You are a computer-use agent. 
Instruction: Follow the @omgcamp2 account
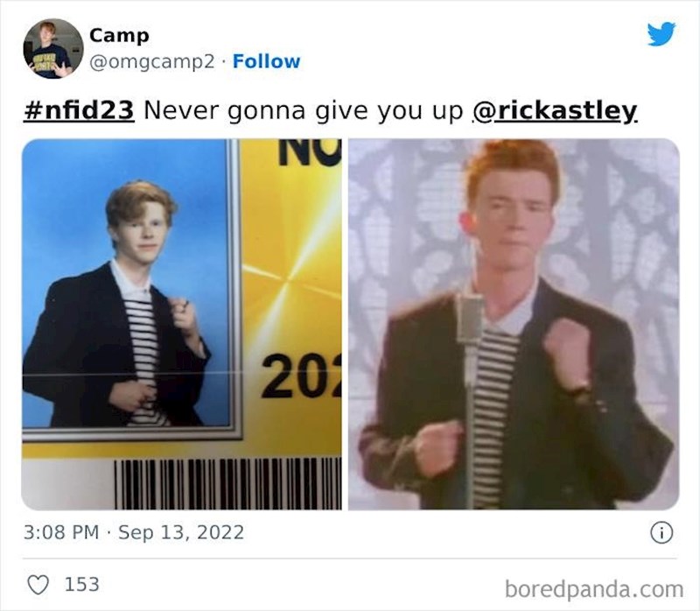(x=266, y=61)
